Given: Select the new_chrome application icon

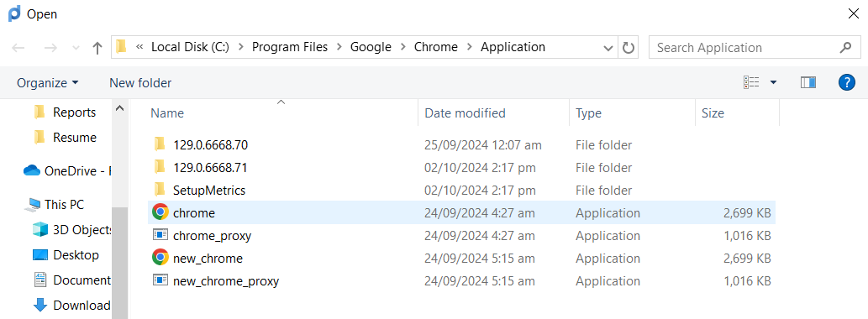Looking at the screenshot, I should pos(160,258).
